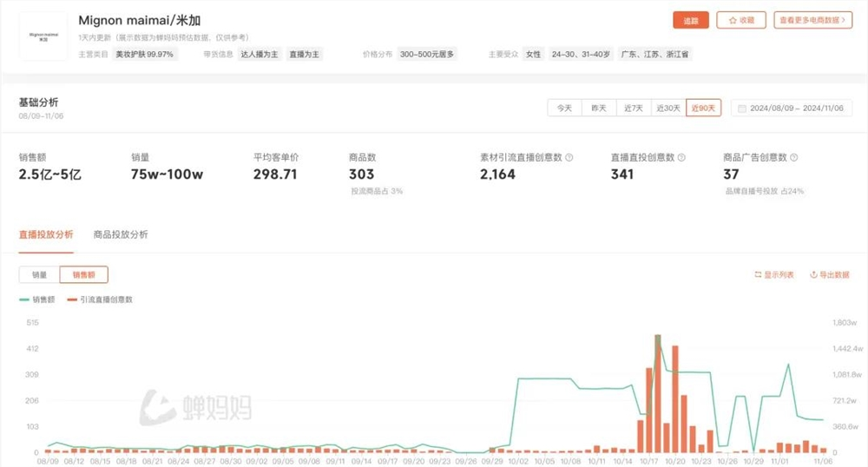This screenshot has width=868, height=467.
Task: Select the 近30天 time range
Action: pos(668,108)
